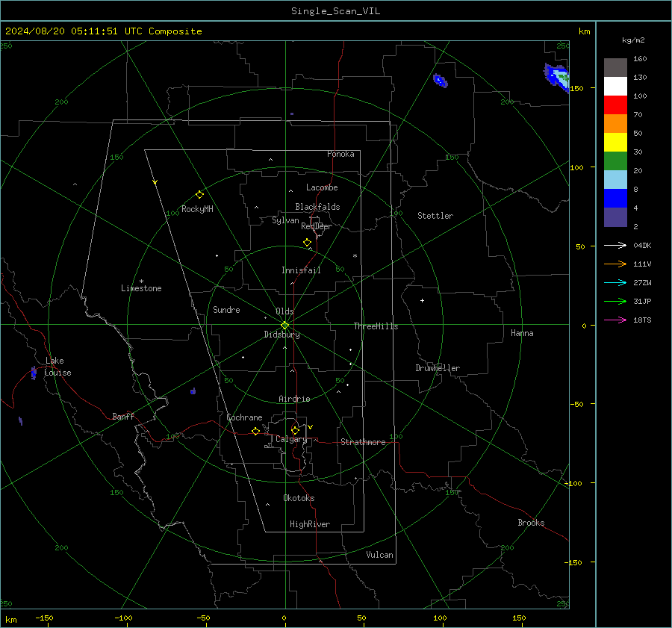Click the Limestone label

141,288
